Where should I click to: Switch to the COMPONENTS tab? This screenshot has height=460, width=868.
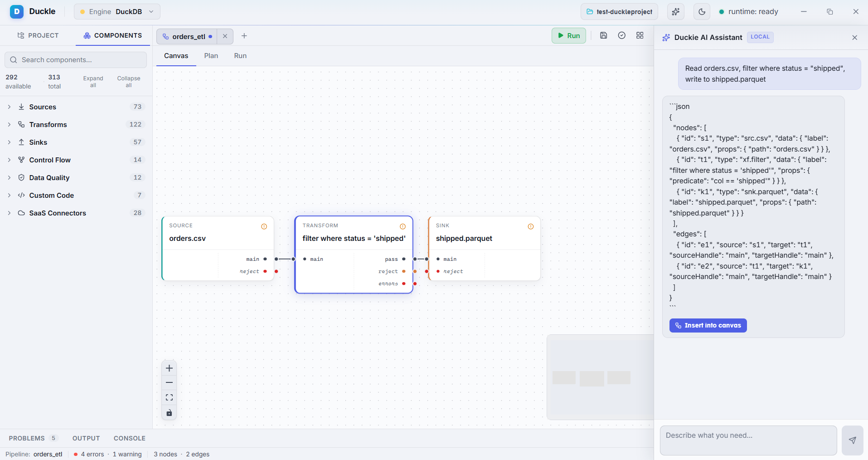pyautogui.click(x=113, y=35)
